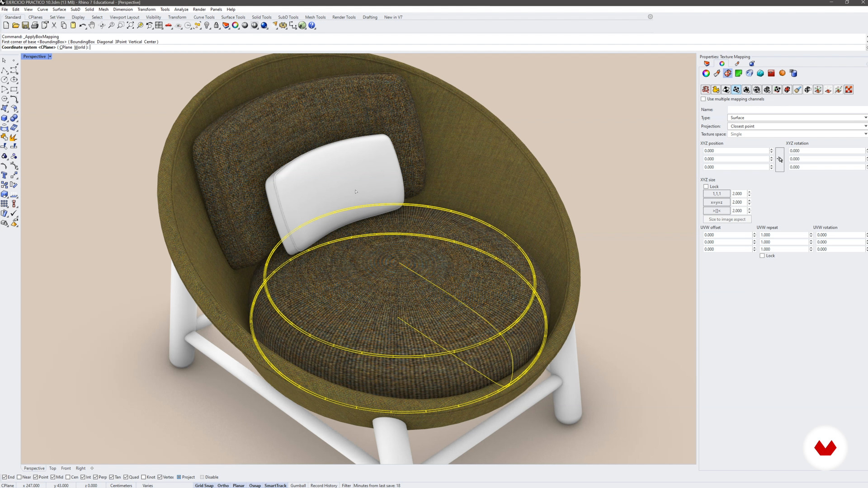Screen dimensions: 868x488
Task: Click the paintbrush match mapping icon
Action: (x=797, y=89)
